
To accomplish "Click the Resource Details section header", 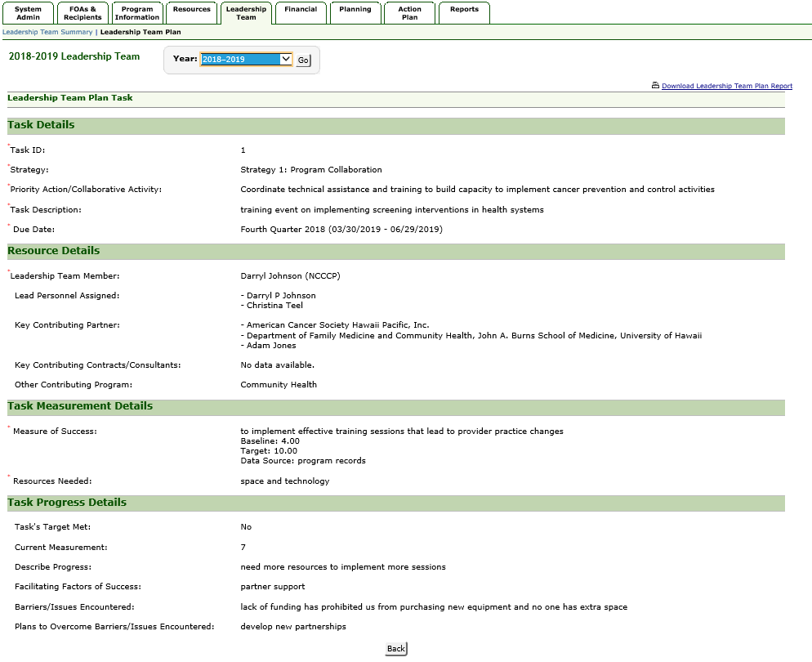I will [54, 251].
